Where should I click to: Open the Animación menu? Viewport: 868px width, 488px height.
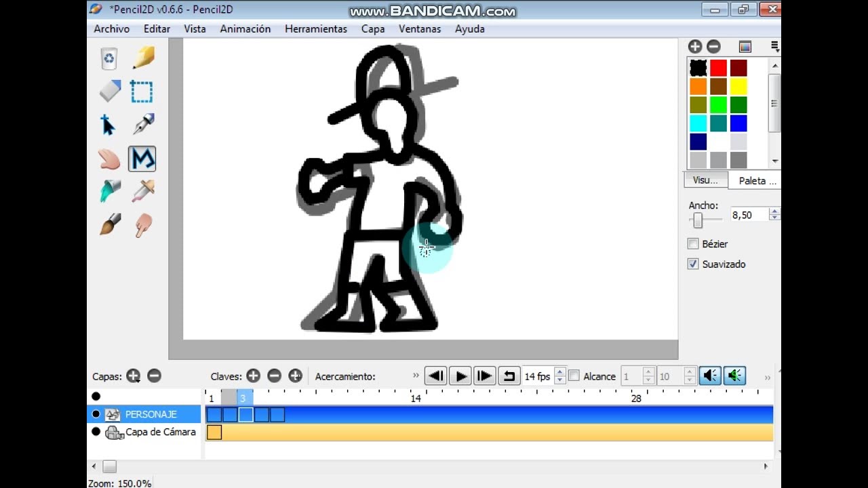pos(245,28)
